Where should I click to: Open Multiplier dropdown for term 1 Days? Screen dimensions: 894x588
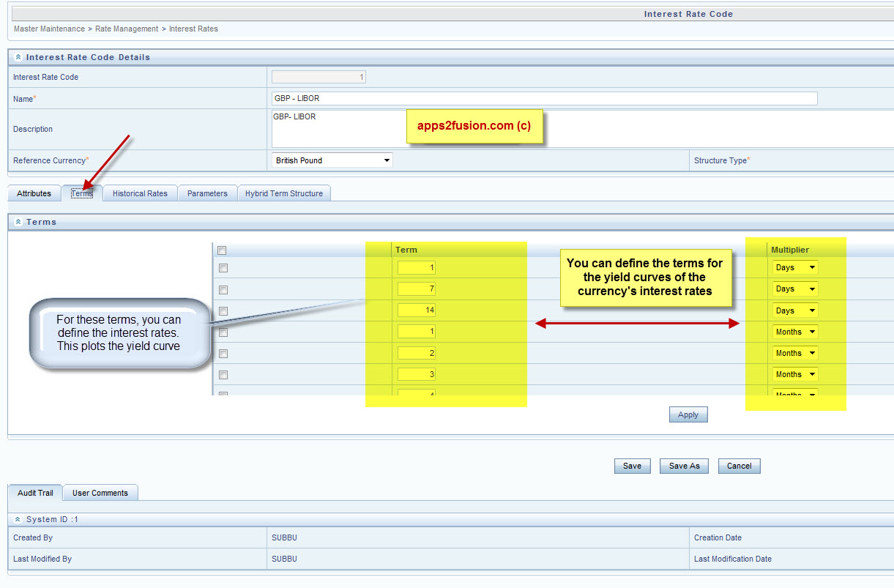(x=795, y=268)
